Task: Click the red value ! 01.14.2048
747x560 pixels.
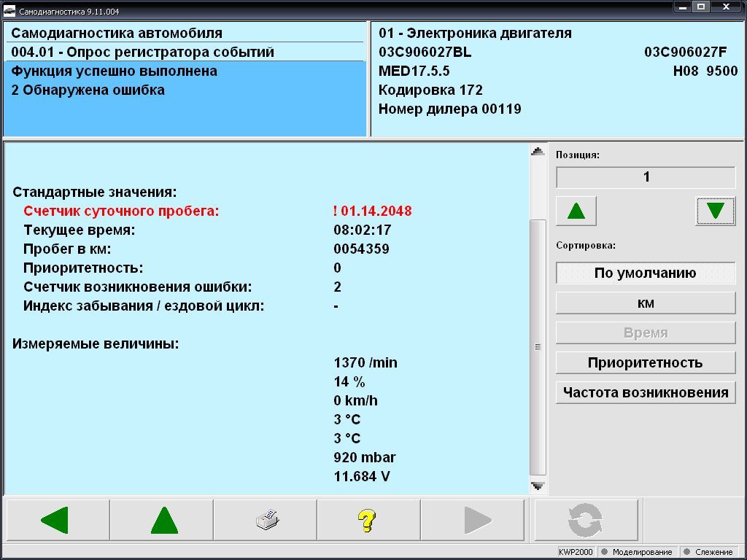Action: click(373, 211)
